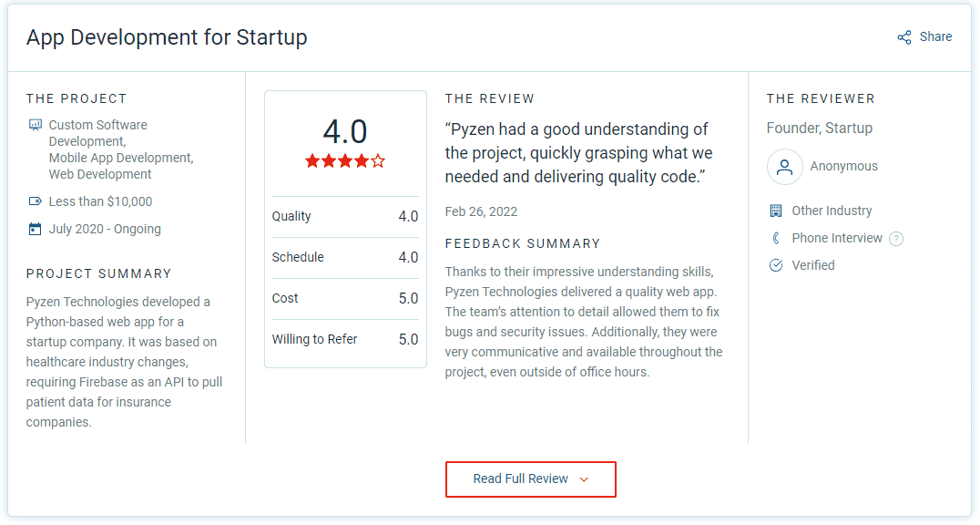This screenshot has width=980, height=525.
Task: Click the Cost rating row
Action: [345, 298]
